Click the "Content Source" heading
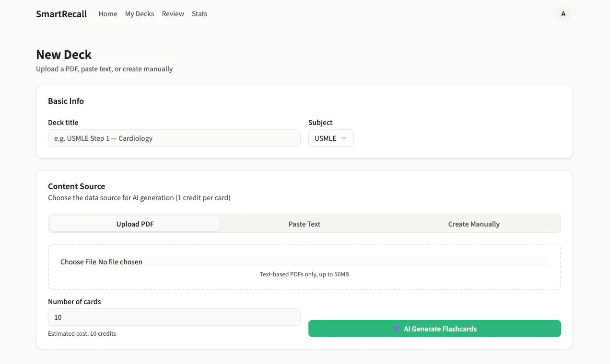The width and height of the screenshot is (609, 364). pos(76,186)
